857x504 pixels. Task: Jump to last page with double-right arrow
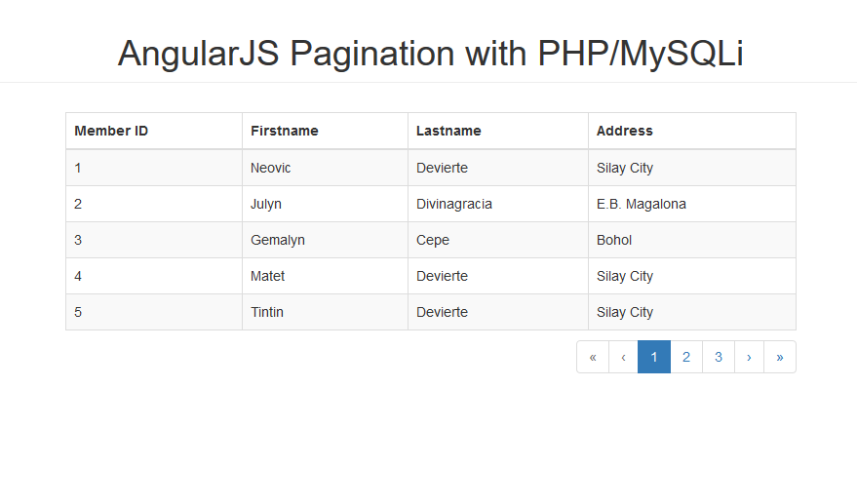click(x=780, y=357)
